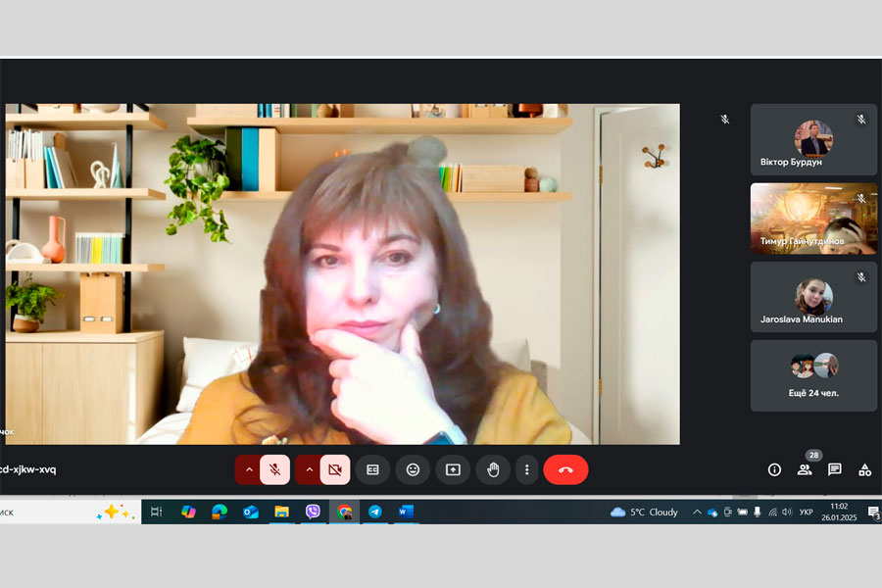
Task: Click the present screen button
Action: [x=453, y=469]
